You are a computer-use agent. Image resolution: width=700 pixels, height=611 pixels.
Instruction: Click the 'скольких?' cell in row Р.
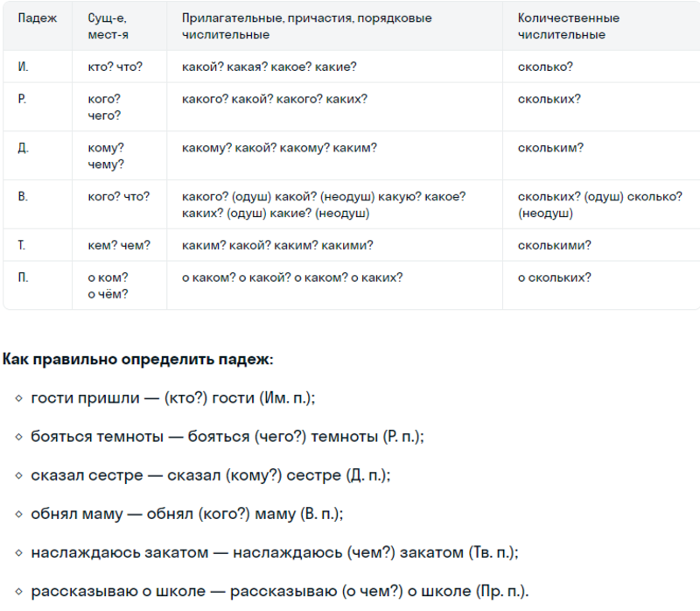(x=601, y=107)
